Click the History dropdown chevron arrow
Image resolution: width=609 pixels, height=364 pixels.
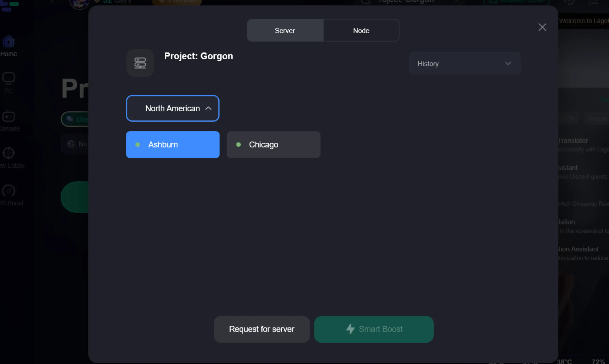coord(508,63)
